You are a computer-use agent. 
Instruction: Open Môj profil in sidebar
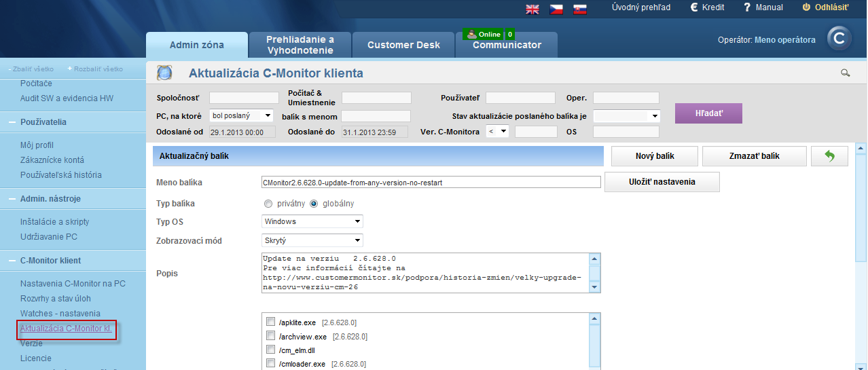click(37, 145)
